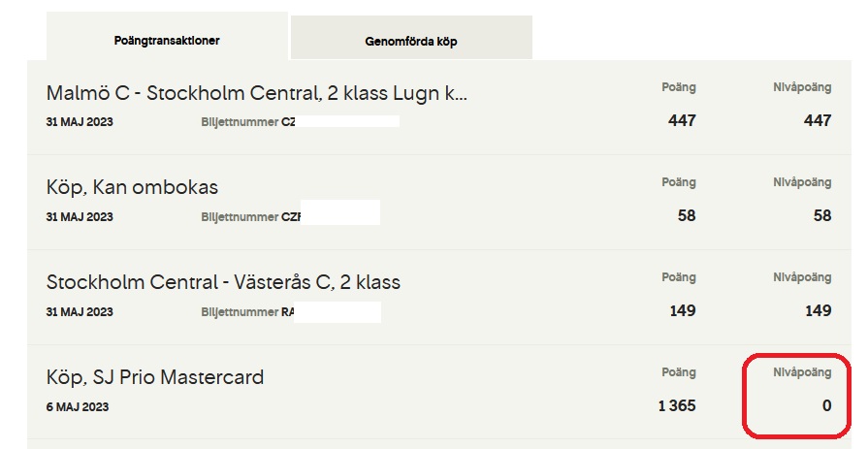Open the Genomförda köp tab
The width and height of the screenshot is (868, 449).
[x=410, y=42]
